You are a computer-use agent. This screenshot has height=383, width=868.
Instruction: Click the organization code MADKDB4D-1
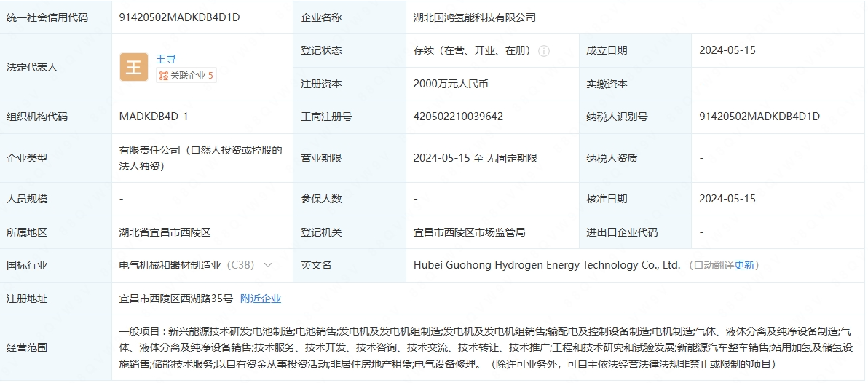tap(154, 117)
